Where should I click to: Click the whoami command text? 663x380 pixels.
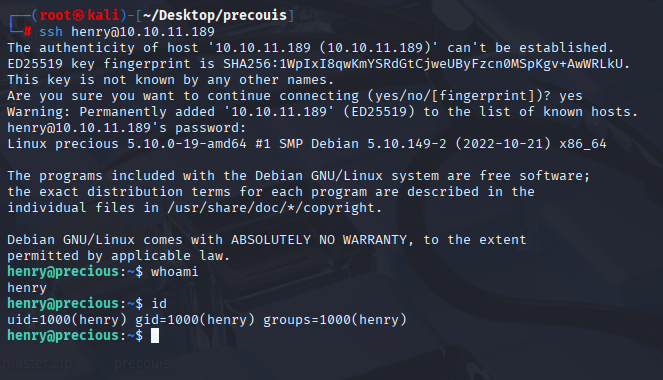[175, 271]
